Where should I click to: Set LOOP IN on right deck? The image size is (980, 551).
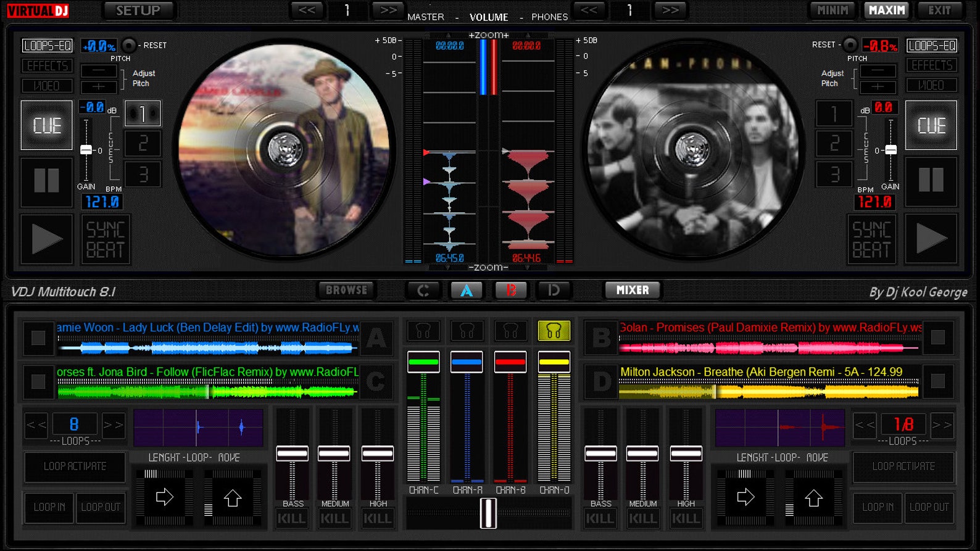click(878, 507)
